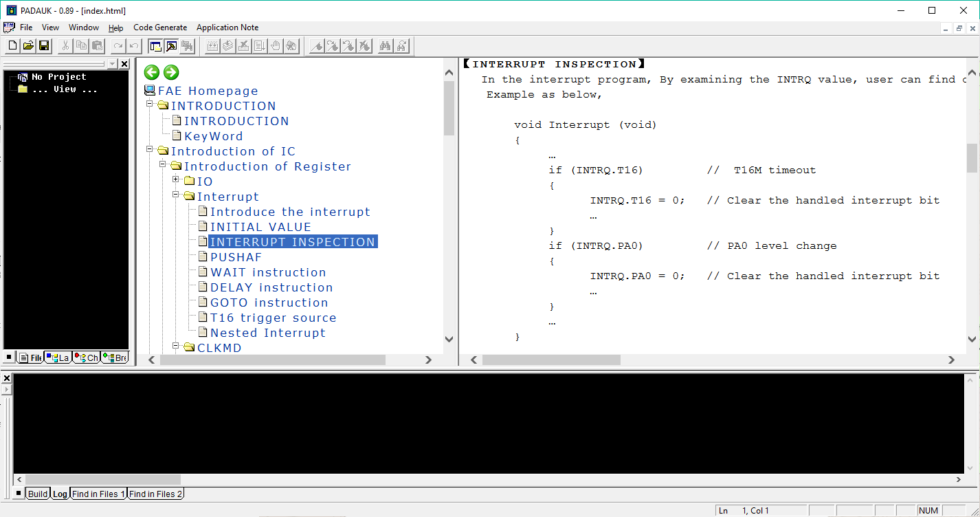Open the Nested Interrupt topic
This screenshot has height=517, width=980.
[268, 332]
